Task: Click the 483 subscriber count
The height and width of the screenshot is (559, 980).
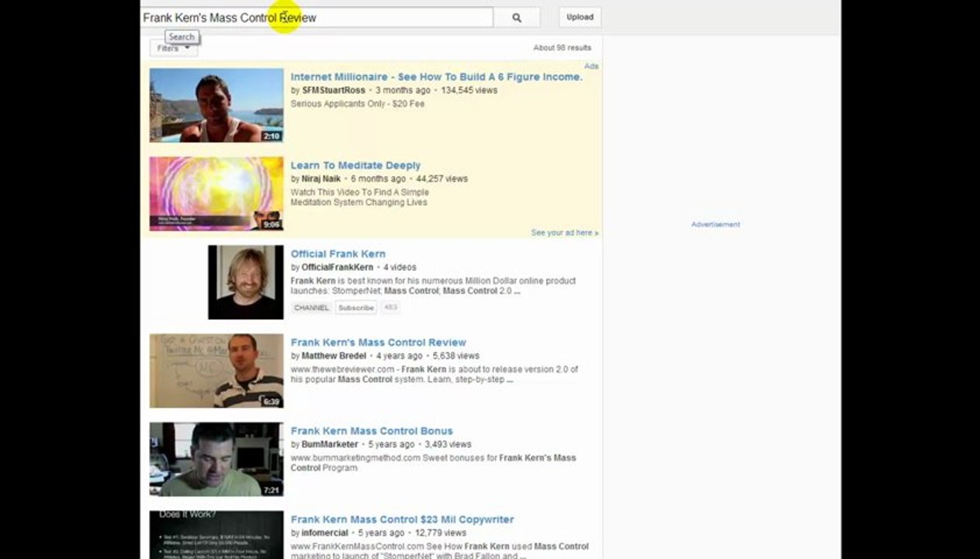Action: 390,307
